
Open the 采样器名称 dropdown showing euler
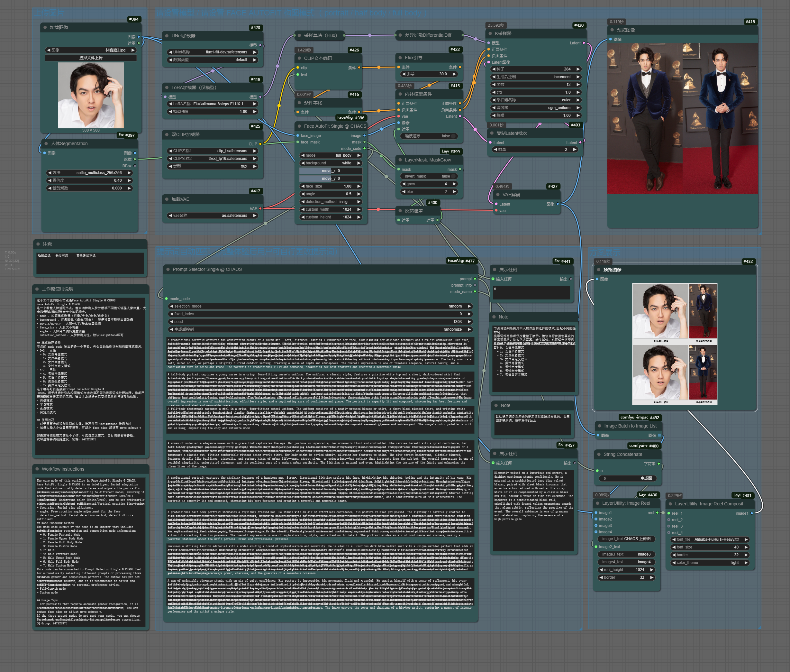click(x=536, y=100)
